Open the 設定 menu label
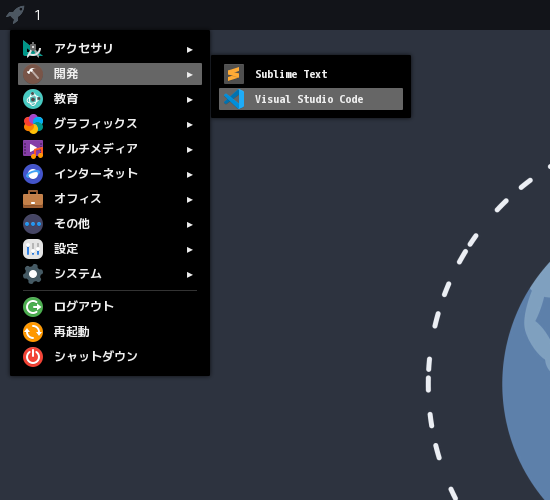The width and height of the screenshot is (550, 500). click(x=66, y=249)
